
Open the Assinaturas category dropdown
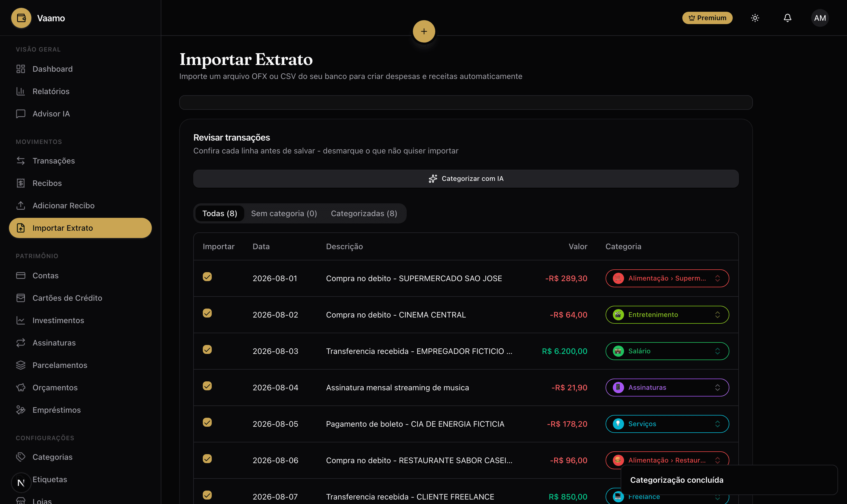(667, 388)
